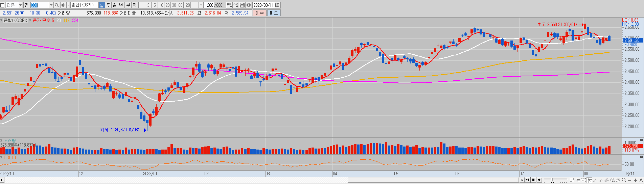Click the vertical line wave chart icon
Viewport: 644px width, 184px height.
point(601,180)
